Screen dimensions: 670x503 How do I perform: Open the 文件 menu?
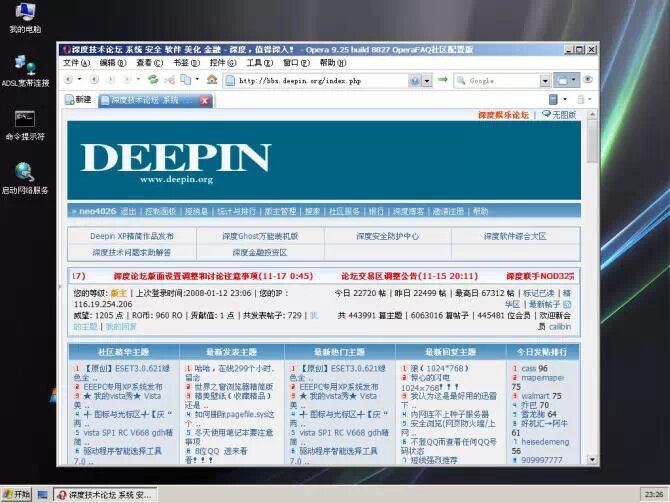(76, 63)
